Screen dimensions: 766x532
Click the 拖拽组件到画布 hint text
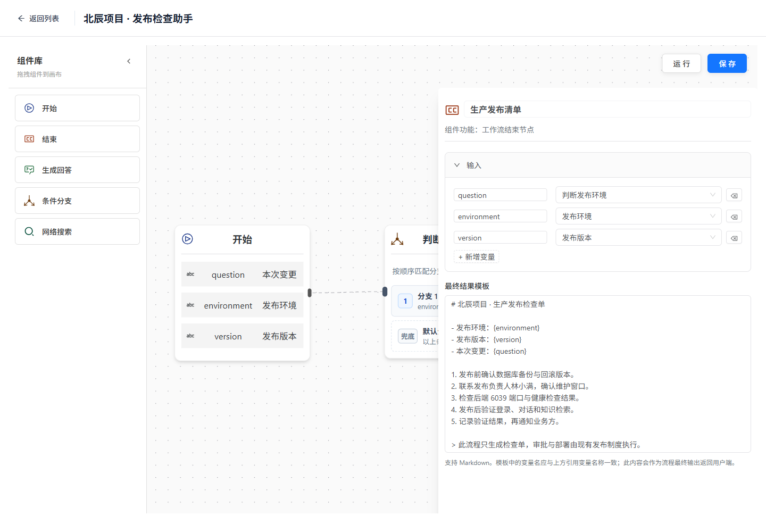click(x=39, y=74)
